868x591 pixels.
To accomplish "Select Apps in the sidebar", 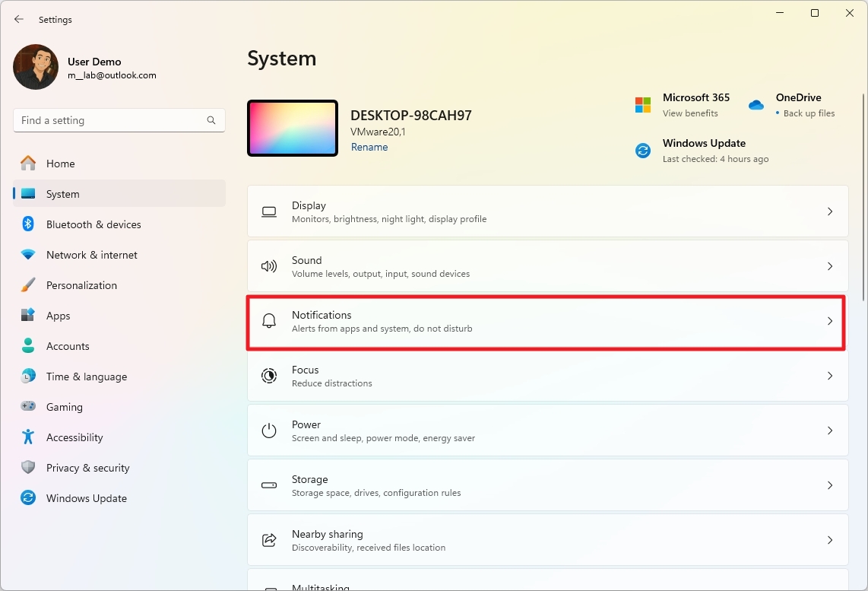I will tap(58, 316).
